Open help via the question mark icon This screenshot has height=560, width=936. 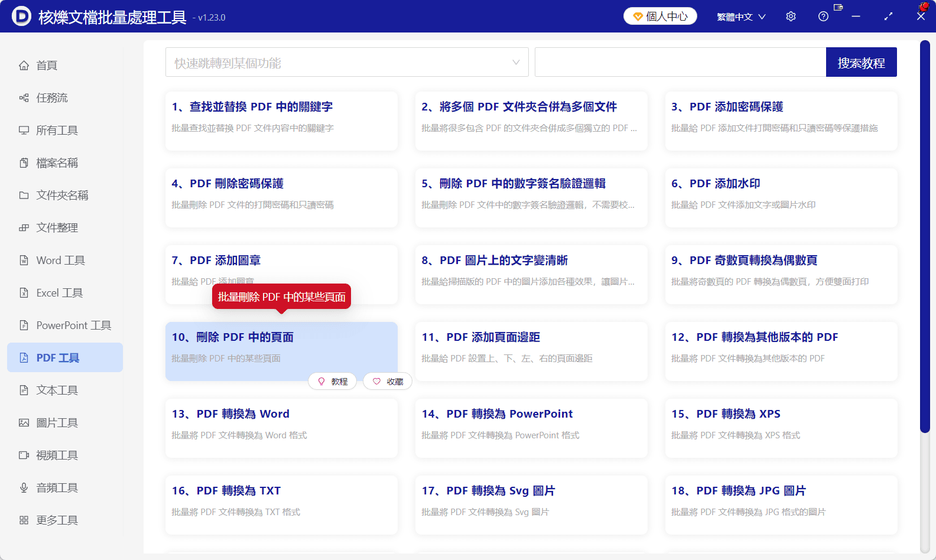(x=823, y=17)
